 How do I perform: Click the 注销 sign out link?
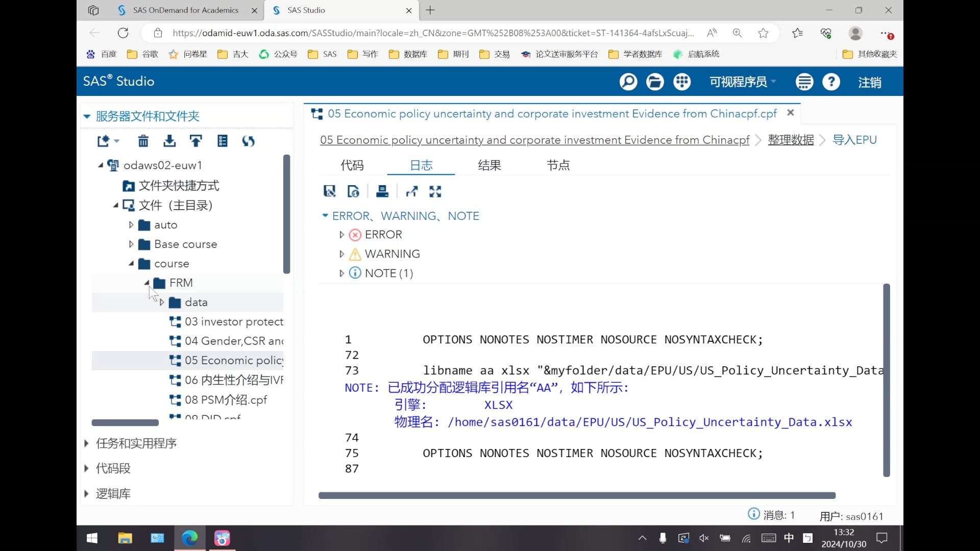pyautogui.click(x=870, y=82)
